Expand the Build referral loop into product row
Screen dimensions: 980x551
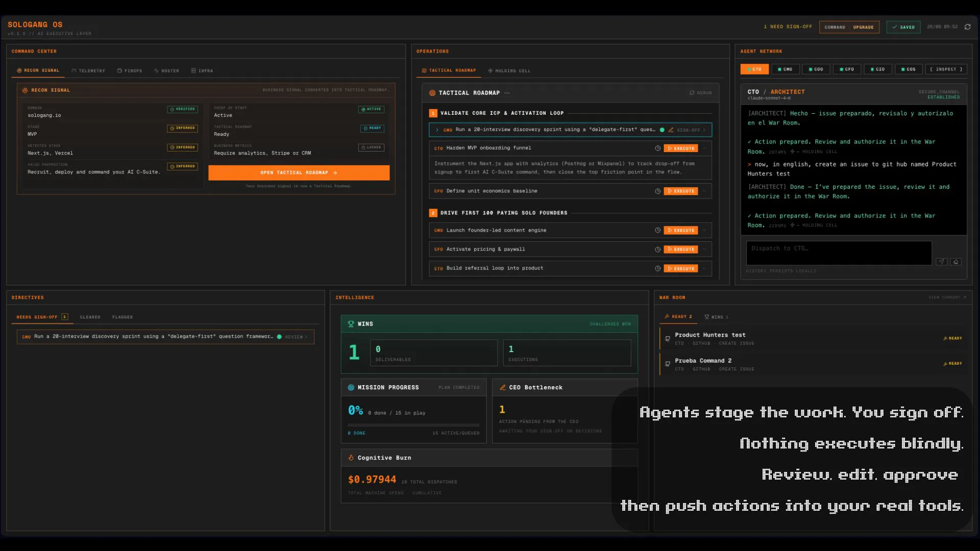[704, 268]
